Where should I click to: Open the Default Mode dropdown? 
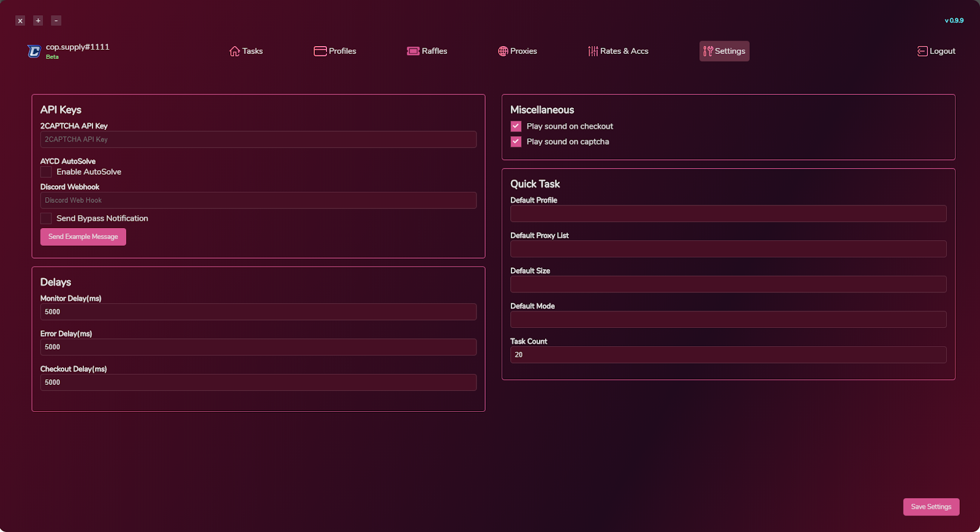(728, 319)
